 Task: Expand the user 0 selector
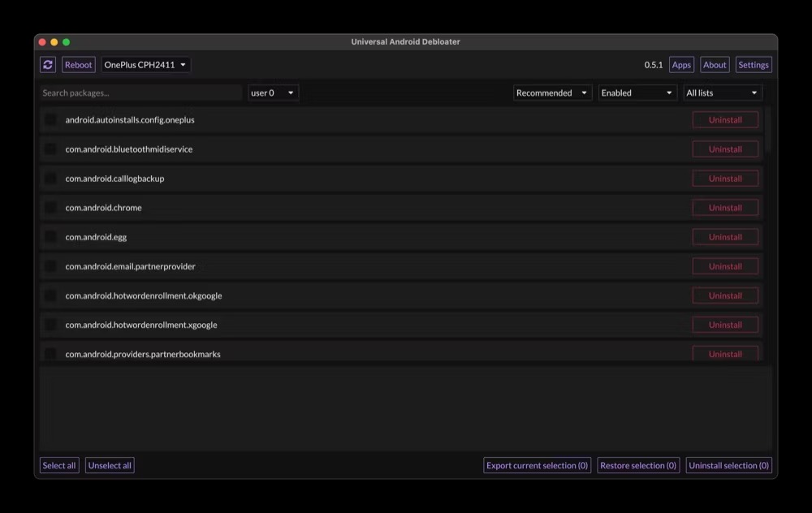(273, 93)
